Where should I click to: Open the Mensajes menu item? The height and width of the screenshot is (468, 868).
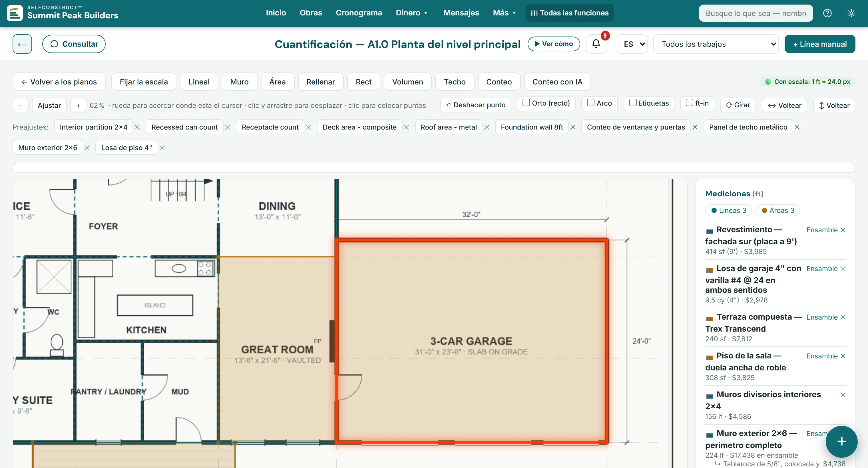pyautogui.click(x=461, y=13)
